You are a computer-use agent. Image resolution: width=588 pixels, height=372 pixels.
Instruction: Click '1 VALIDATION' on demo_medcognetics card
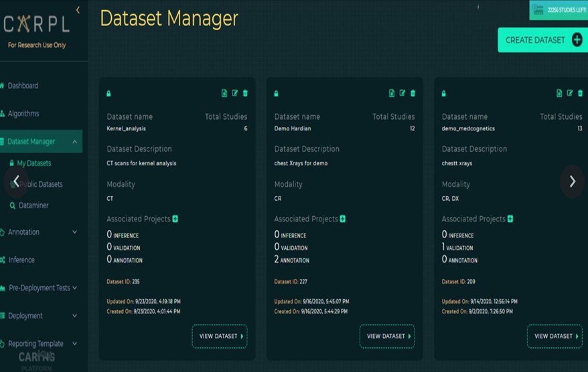[x=457, y=247]
